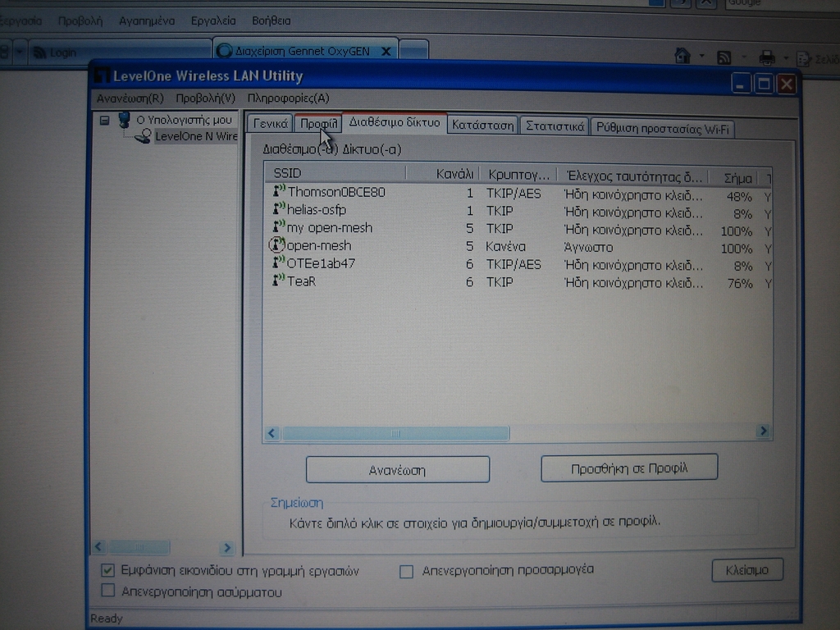Click the LevelOne N wireless adapter icon
840x630 pixels.
click(x=143, y=136)
